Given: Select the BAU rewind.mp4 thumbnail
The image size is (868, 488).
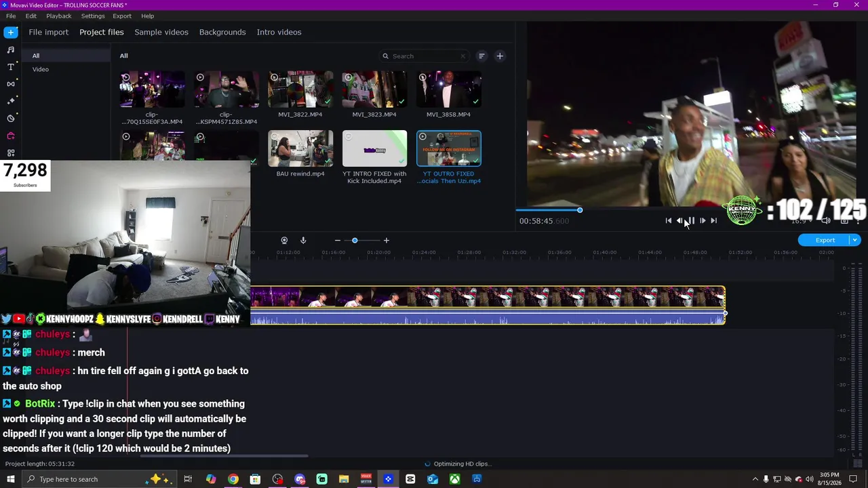Looking at the screenshot, I should point(300,148).
